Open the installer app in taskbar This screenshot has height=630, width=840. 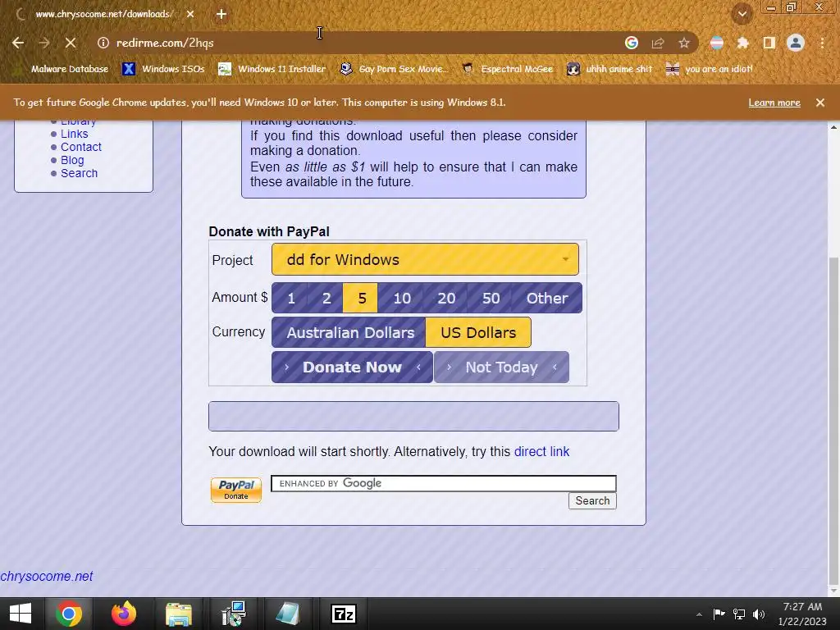point(234,614)
